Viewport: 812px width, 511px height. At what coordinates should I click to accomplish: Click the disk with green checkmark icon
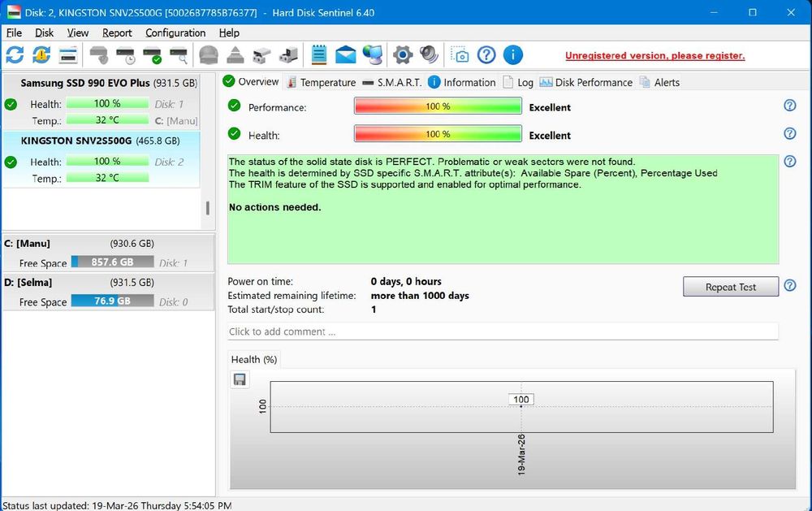(x=153, y=54)
